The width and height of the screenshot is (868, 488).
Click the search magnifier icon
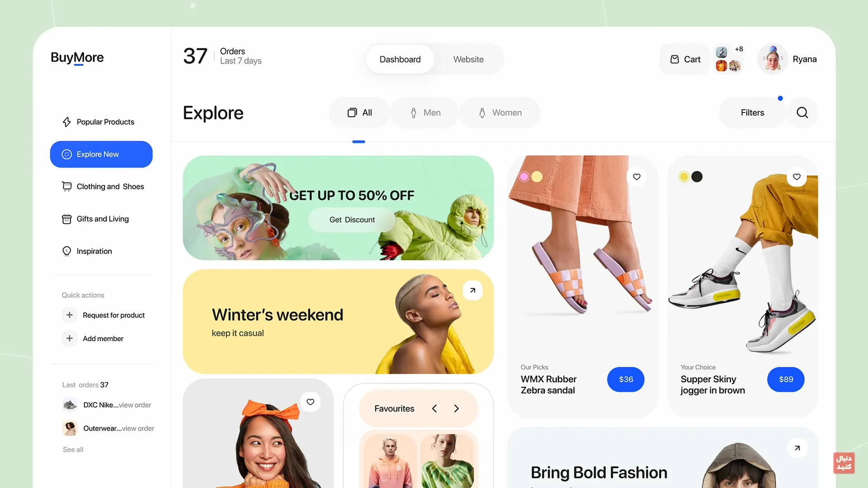click(802, 112)
